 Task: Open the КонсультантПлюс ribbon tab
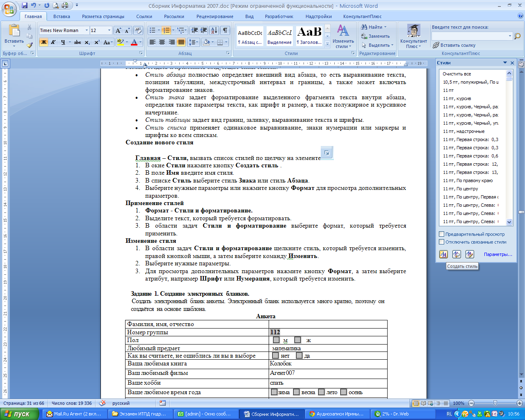[x=362, y=16]
